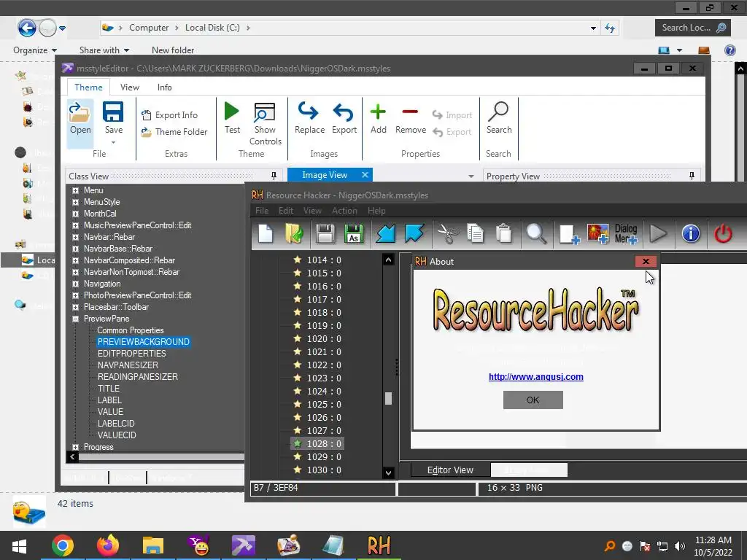747x560 pixels.
Task: Expand the MonthCal class node
Action: [75, 214]
